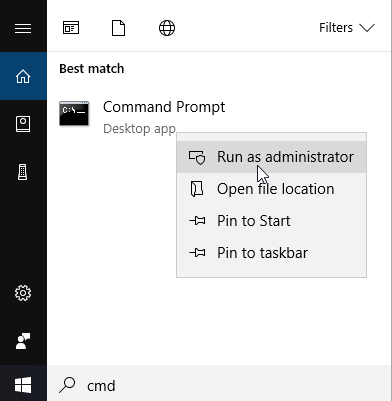Viewport: 392px width, 401px height.
Task: Choose Run as administrator
Action: tap(271, 157)
